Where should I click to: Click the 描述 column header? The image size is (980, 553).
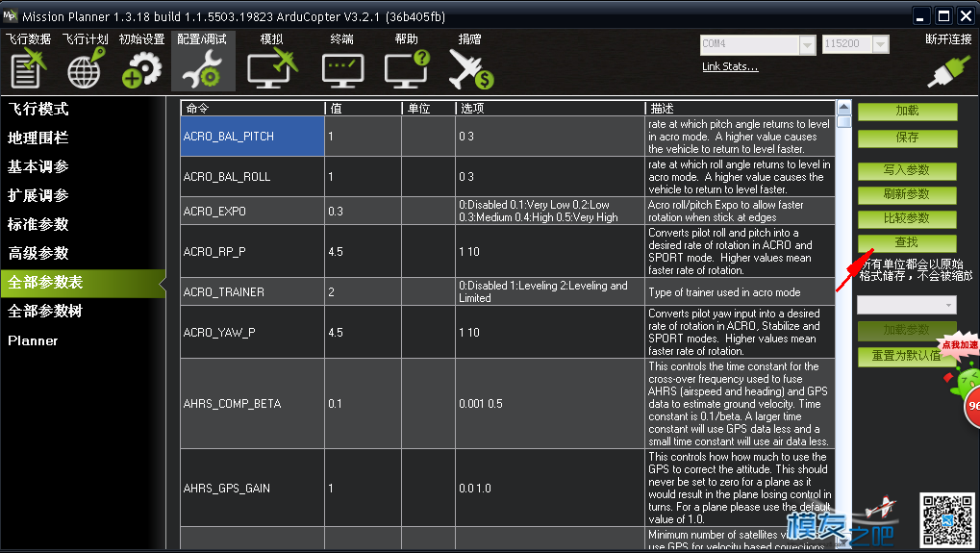pos(740,108)
